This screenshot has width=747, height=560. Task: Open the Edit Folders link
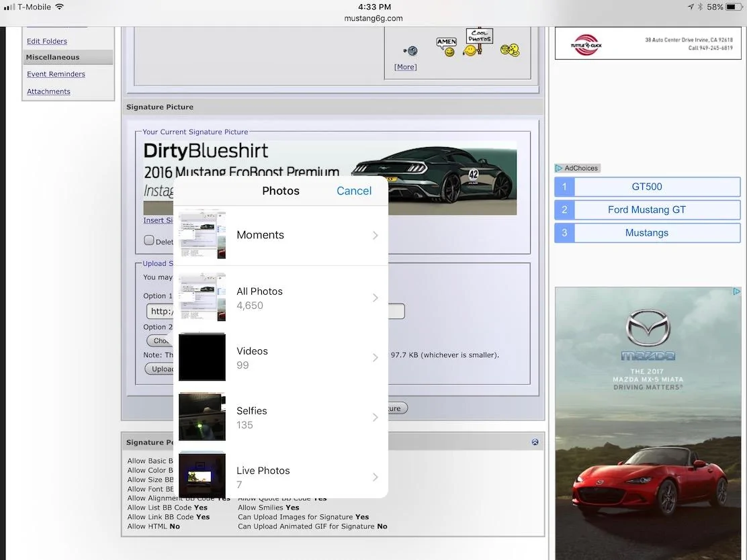pyautogui.click(x=47, y=42)
